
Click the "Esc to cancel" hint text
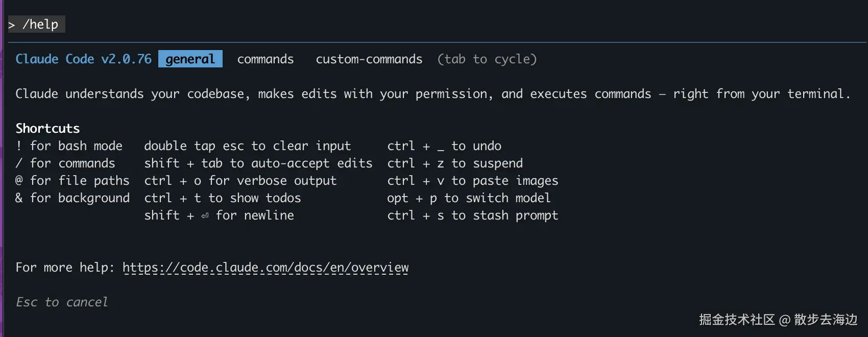[62, 302]
